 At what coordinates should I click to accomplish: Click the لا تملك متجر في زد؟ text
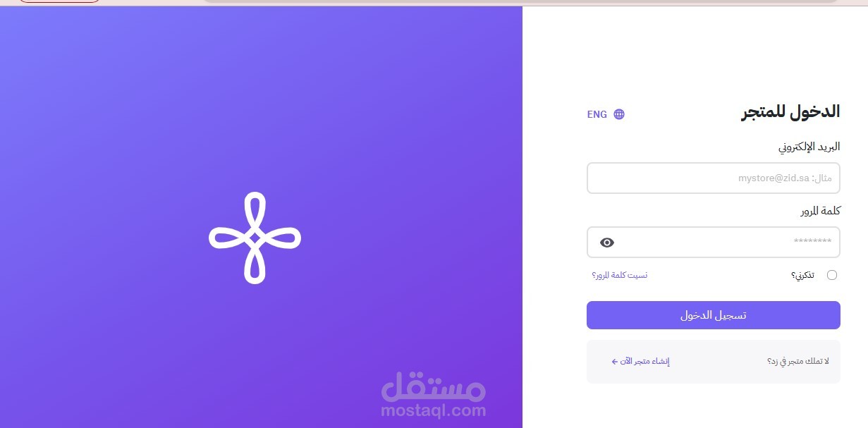point(798,362)
